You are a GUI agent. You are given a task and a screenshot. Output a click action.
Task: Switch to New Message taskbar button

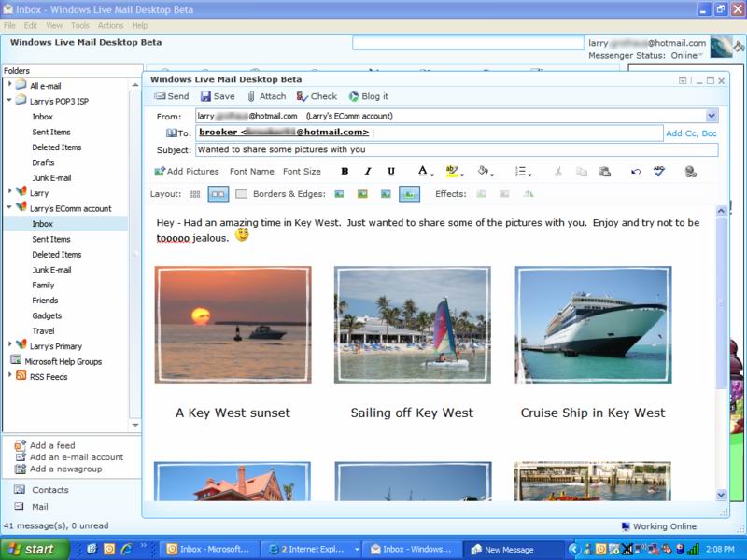pyautogui.click(x=514, y=550)
